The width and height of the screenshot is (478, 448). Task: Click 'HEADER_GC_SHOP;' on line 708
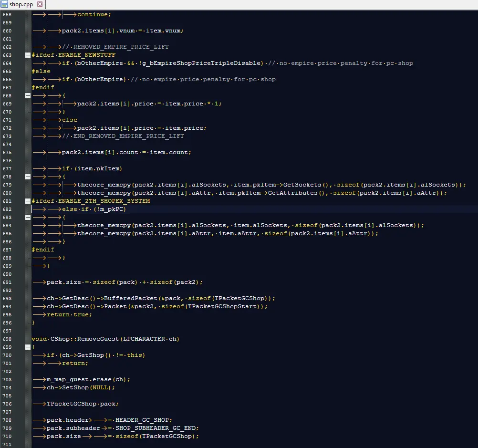tap(144, 420)
